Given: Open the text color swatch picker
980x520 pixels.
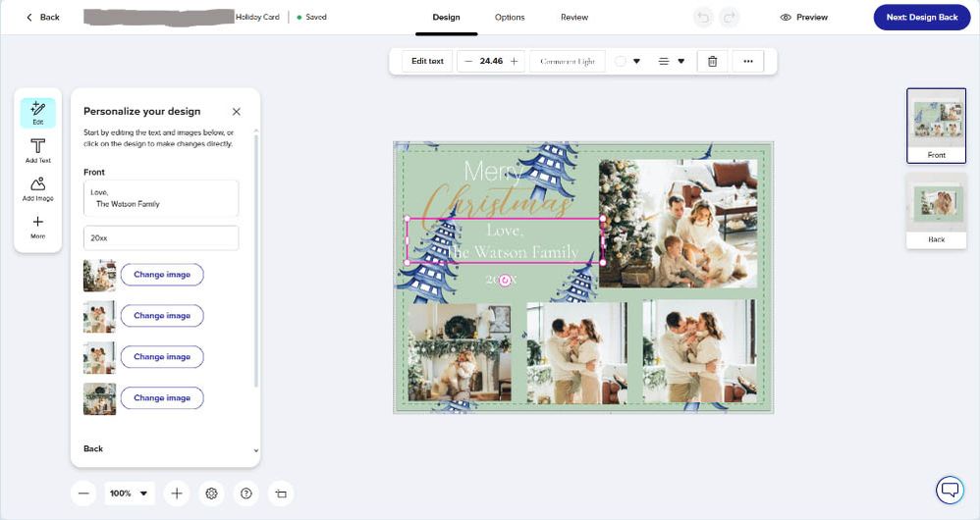Looking at the screenshot, I should click(627, 61).
